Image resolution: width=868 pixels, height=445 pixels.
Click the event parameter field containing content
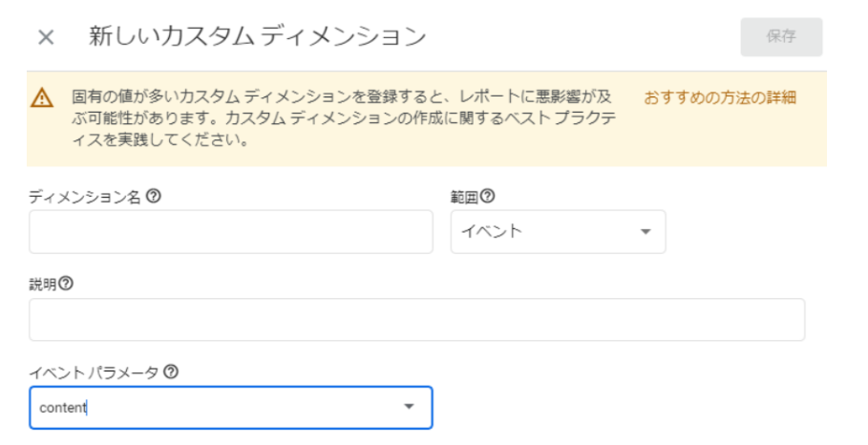pos(210,408)
